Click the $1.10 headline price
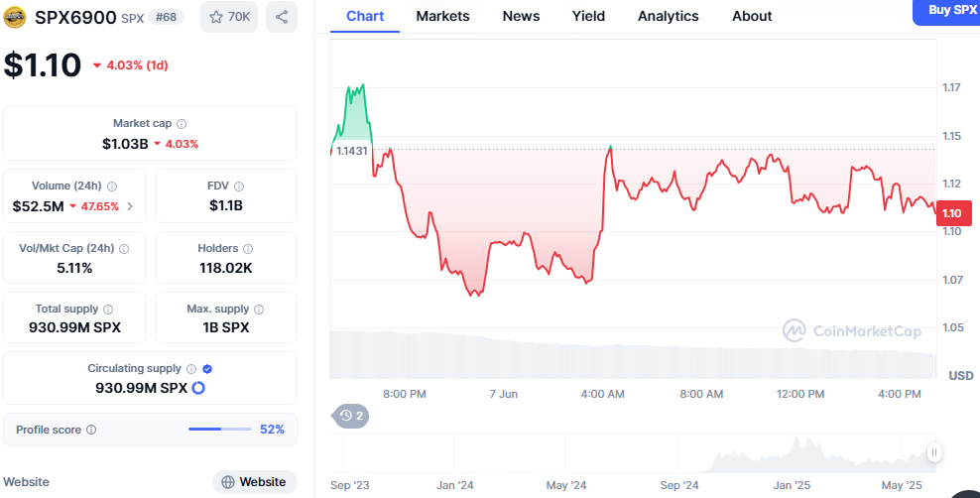The image size is (980, 498). click(x=43, y=65)
